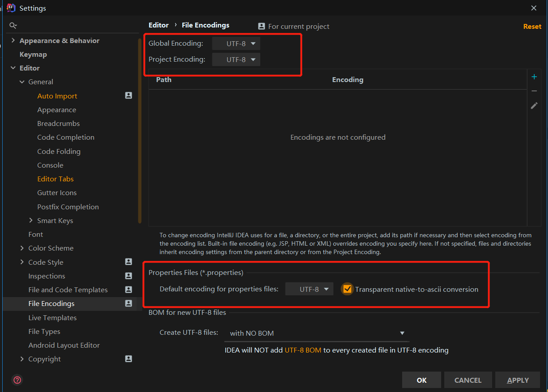
Task: Open Editor Tabs settings
Action: [55, 179]
